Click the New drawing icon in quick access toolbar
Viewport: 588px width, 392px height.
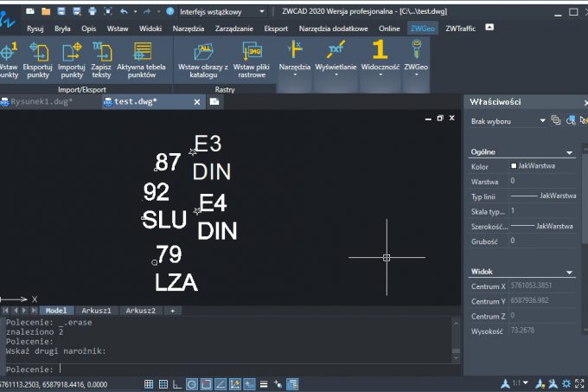coord(30,11)
